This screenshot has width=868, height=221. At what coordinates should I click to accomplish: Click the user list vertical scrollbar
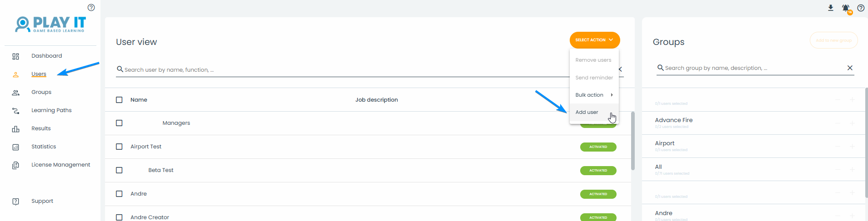633,141
